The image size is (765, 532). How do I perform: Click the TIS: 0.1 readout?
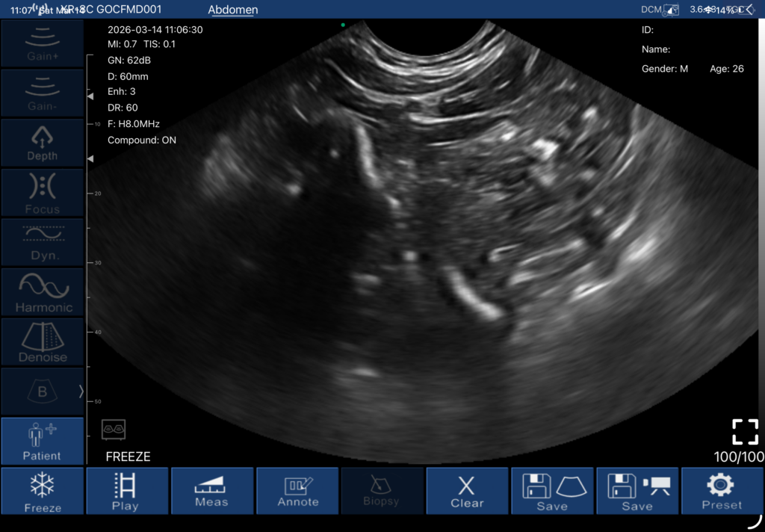tap(160, 44)
